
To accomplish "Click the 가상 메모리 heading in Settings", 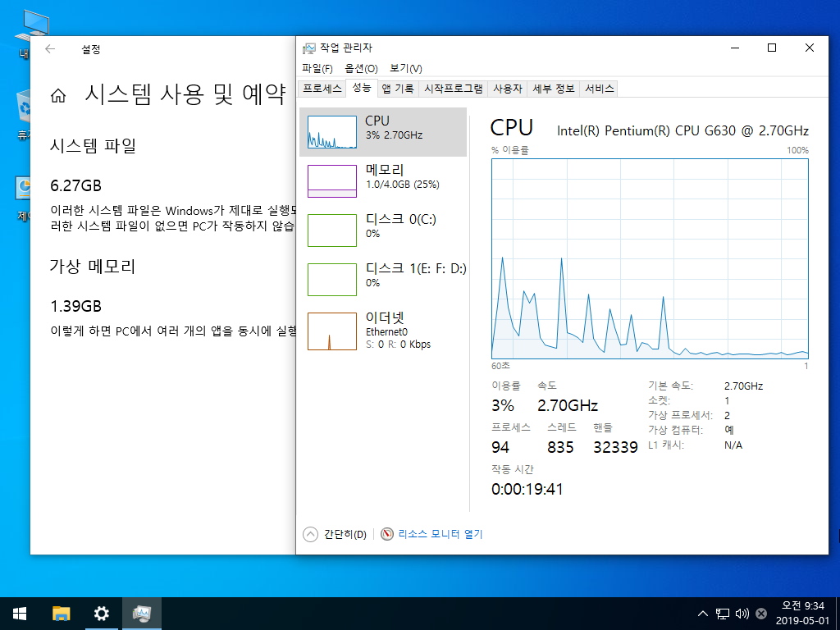I will click(93, 267).
